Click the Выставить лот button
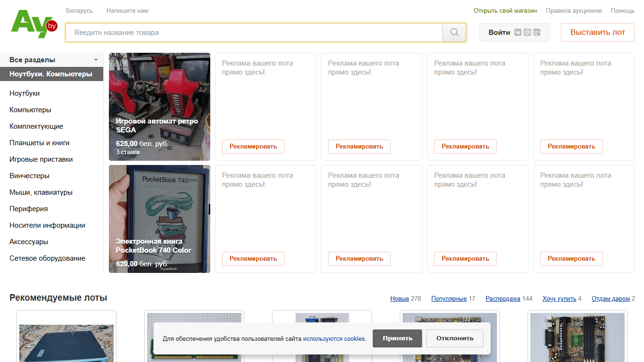Viewport: 644px width, 362px height. [598, 33]
